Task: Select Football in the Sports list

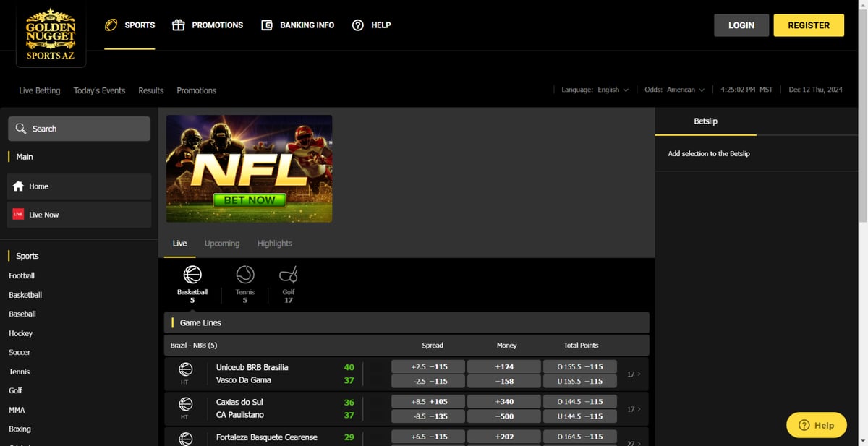Action: 22,275
